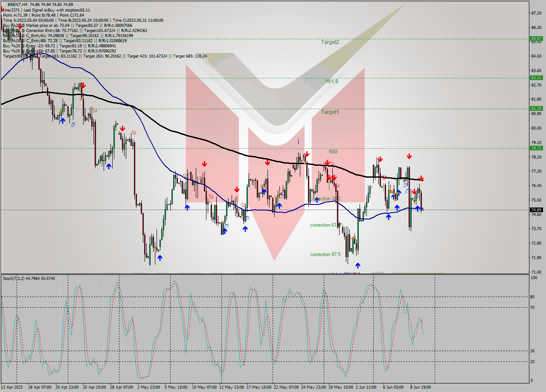Click the '6 Jun 03:00' time label

coord(393,387)
